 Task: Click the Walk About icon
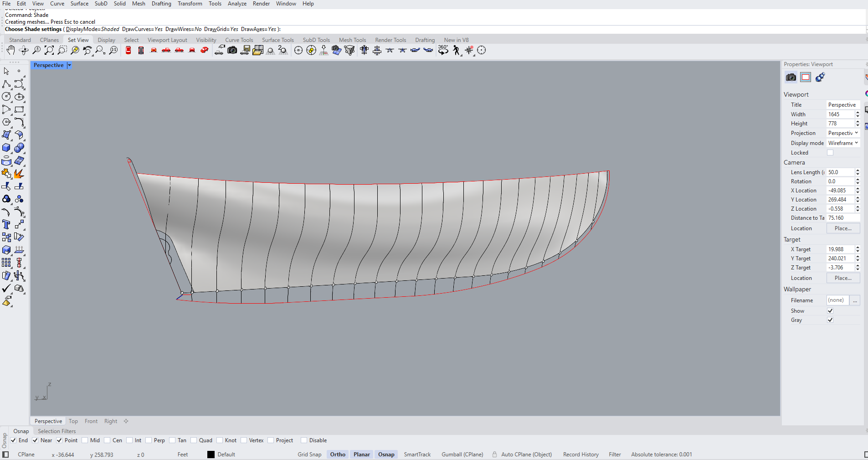point(456,50)
